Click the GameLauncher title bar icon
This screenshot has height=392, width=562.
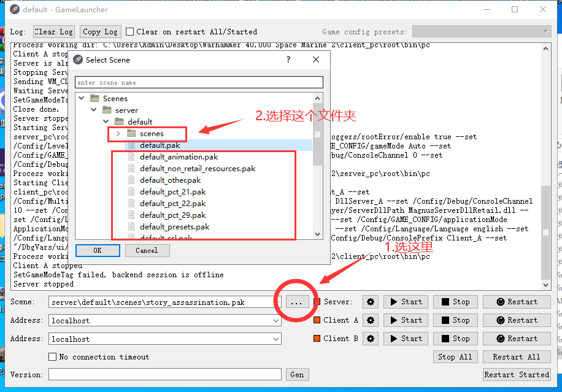coord(15,9)
